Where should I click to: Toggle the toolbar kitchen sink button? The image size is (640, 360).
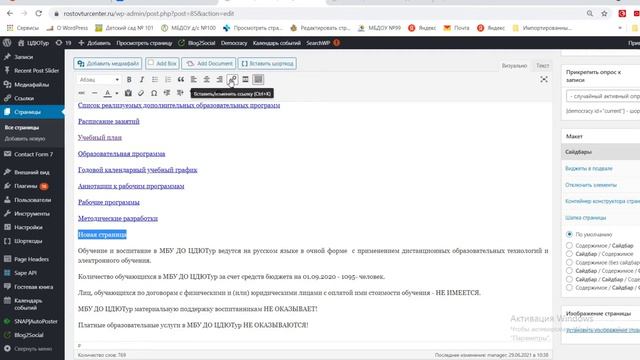258,80
